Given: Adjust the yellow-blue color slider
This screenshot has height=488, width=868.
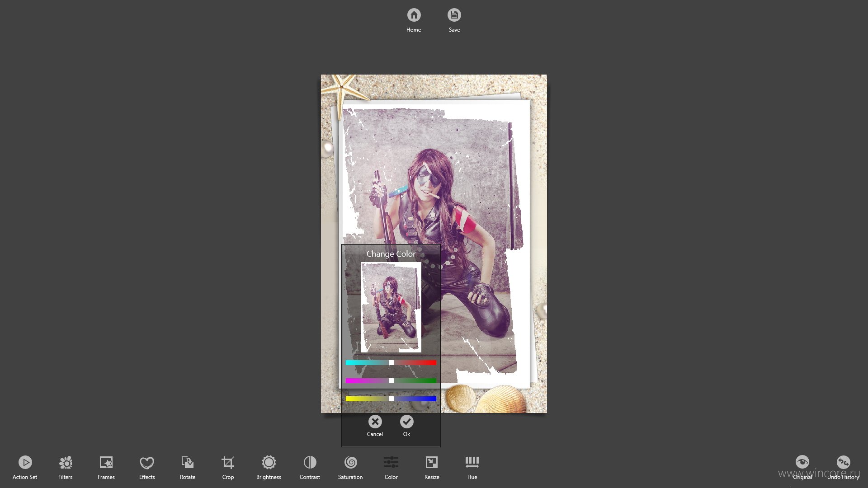Looking at the screenshot, I should [x=391, y=399].
